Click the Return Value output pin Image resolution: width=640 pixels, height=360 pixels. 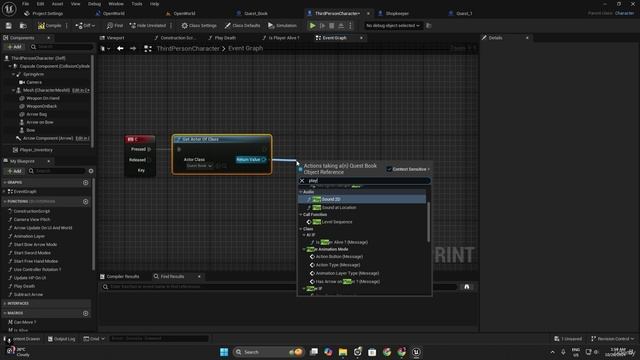click(264, 160)
